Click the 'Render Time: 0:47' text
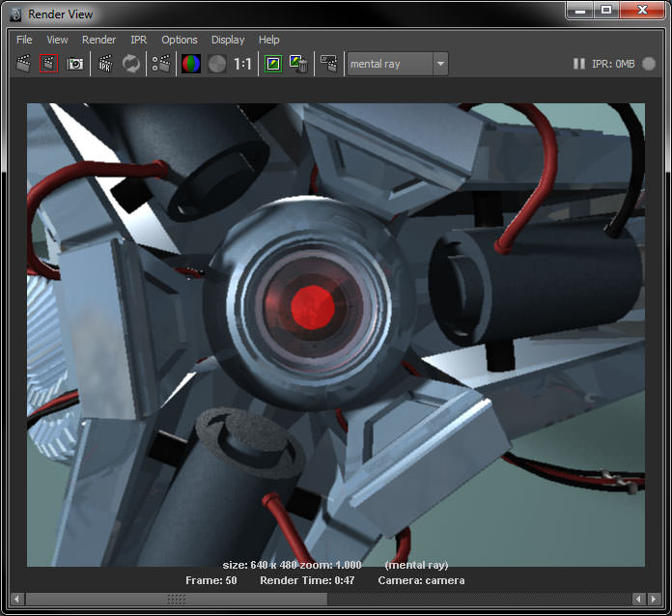 pyautogui.click(x=307, y=580)
